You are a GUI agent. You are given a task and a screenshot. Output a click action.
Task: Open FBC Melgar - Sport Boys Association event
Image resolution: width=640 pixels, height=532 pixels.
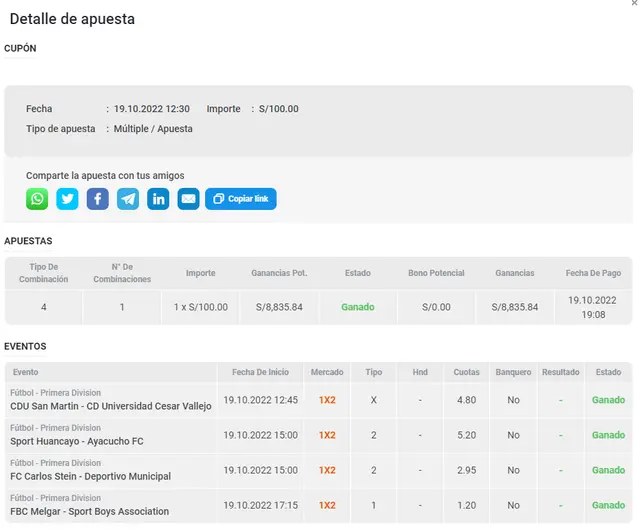(89, 511)
